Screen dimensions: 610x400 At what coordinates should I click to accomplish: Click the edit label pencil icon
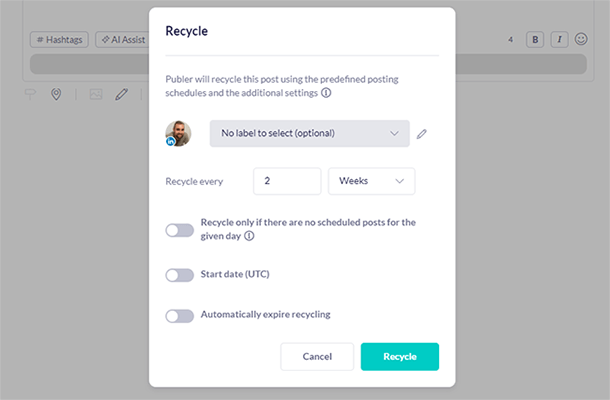point(422,133)
